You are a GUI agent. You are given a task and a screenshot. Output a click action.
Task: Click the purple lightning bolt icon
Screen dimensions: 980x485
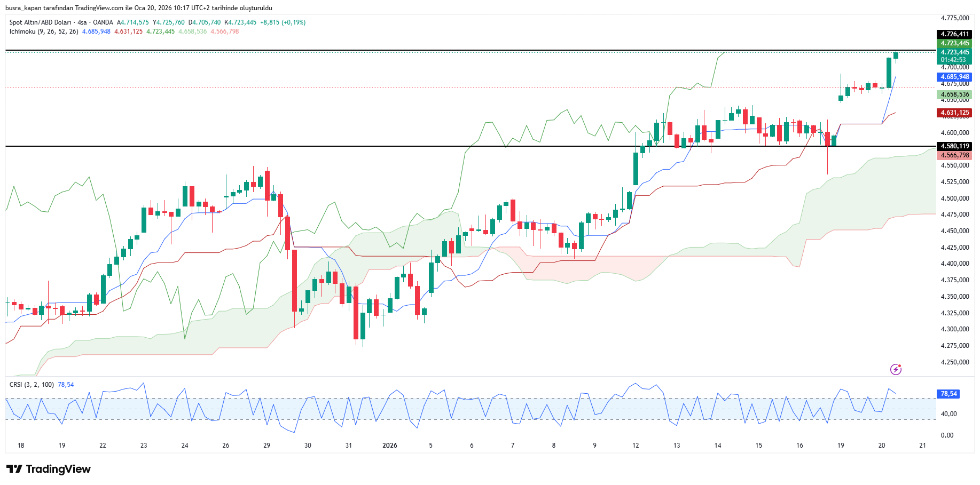(x=896, y=369)
